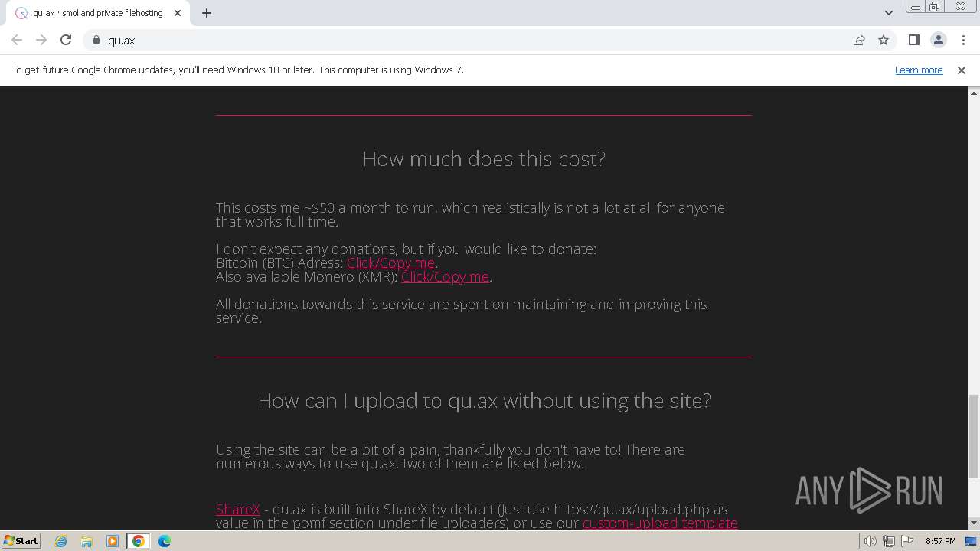Dismiss the Chrome update notification bar

point(962,70)
